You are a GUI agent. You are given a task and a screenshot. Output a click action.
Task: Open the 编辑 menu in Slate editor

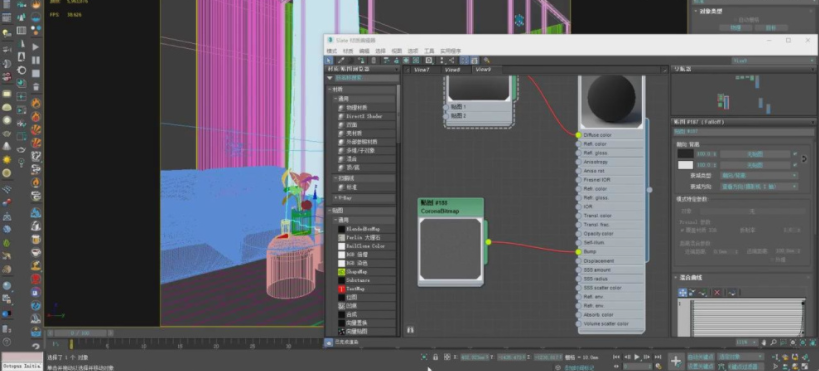(x=364, y=51)
